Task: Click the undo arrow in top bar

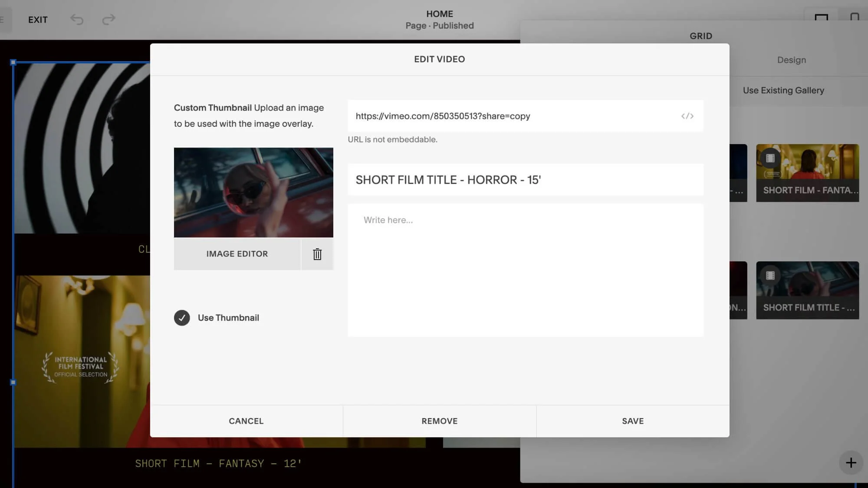Action: [77, 20]
